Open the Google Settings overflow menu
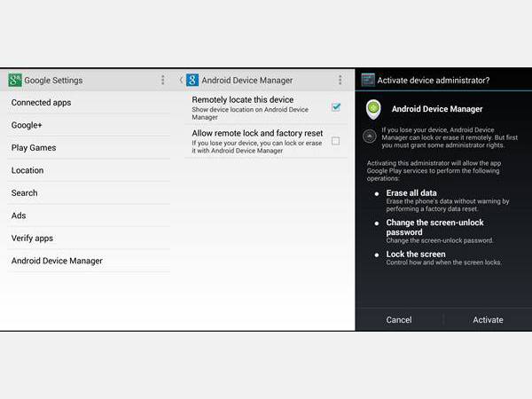The image size is (532, 399). click(x=163, y=80)
